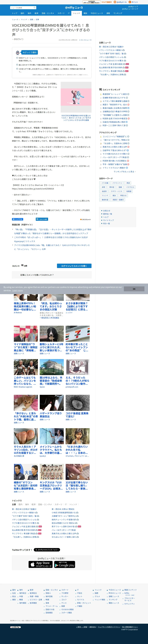
Task: Open the article dance thumbnail image
Action: coord(76,97)
